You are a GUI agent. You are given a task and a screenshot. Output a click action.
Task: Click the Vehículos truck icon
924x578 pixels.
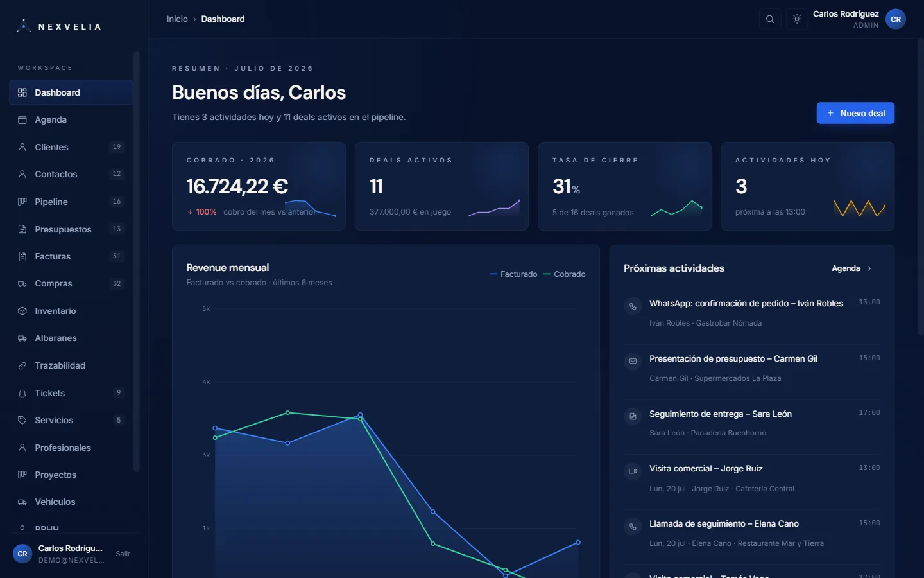point(22,502)
